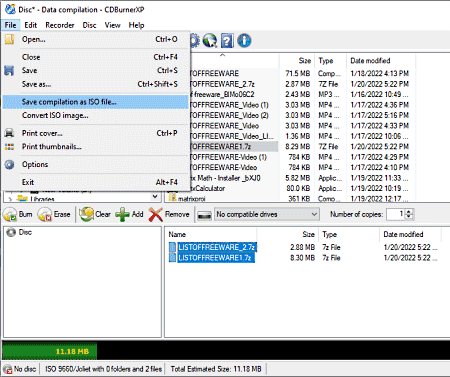Click the folder tree dropdown arrow
The image size is (450, 377).
[155, 197]
